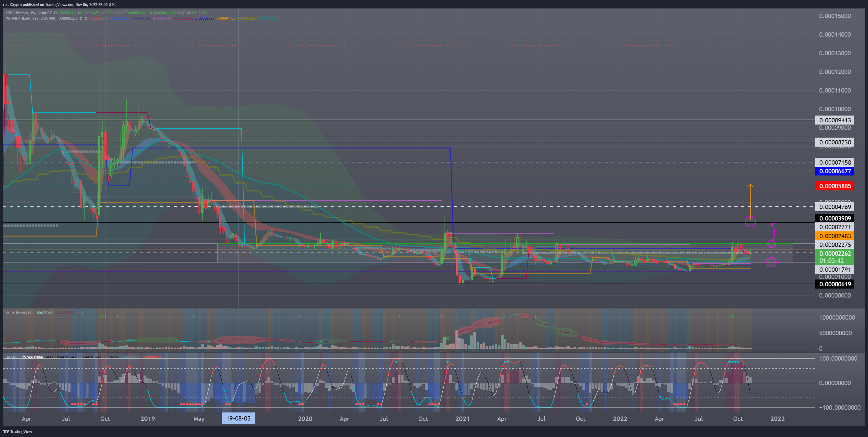Click the 0.00001791 price label
The image size is (868, 437).
coord(835,270)
